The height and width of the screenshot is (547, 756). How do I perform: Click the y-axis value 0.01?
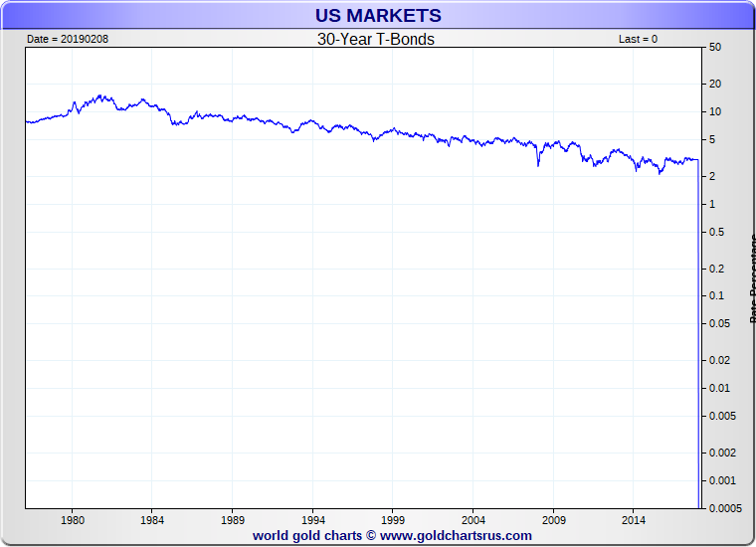pyautogui.click(x=720, y=389)
